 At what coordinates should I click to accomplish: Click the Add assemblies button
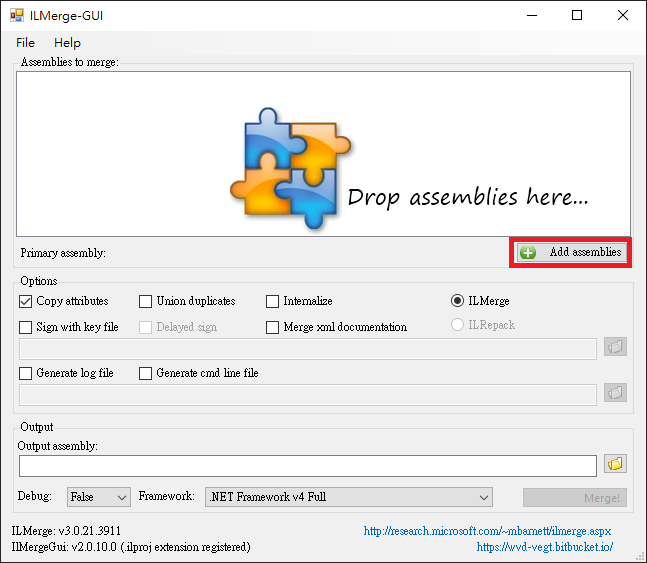click(x=570, y=252)
